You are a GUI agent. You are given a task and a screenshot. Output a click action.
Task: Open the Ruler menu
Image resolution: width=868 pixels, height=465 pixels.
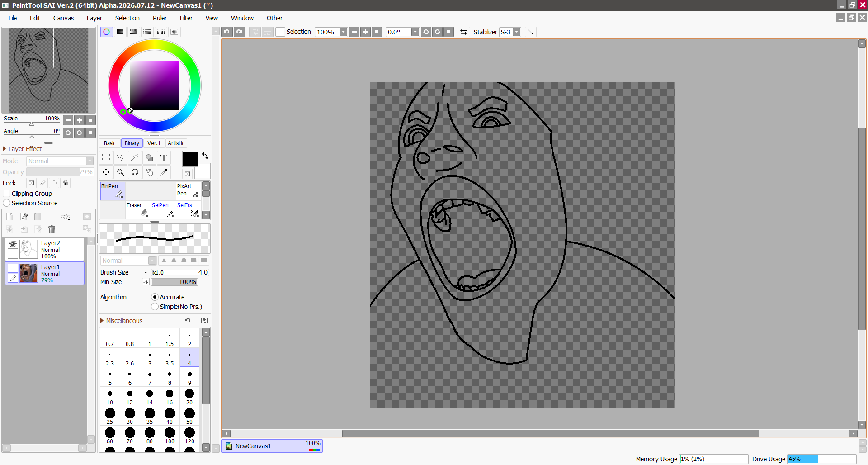tap(160, 18)
